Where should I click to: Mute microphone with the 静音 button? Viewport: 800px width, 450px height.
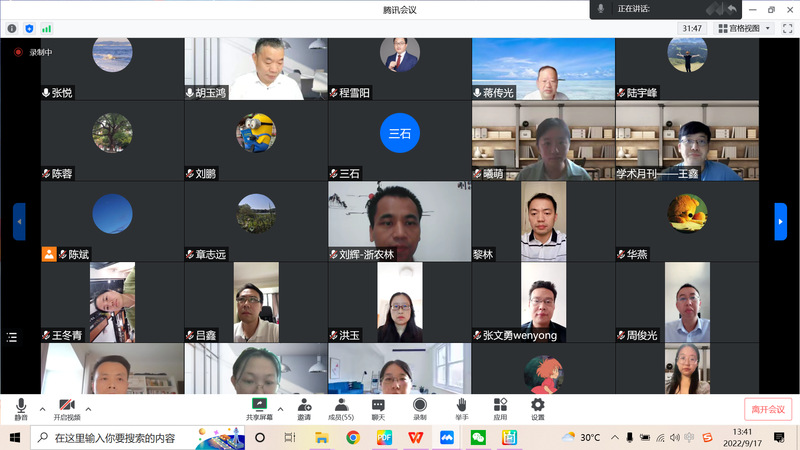pyautogui.click(x=21, y=409)
